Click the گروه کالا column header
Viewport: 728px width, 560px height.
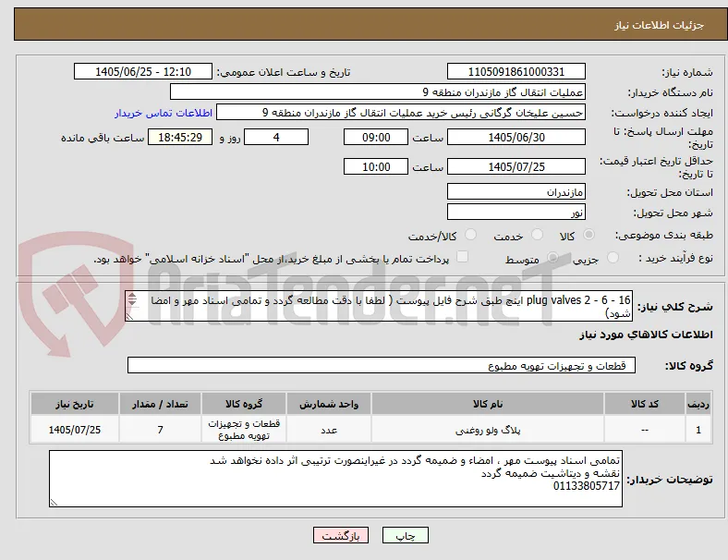tap(244, 404)
